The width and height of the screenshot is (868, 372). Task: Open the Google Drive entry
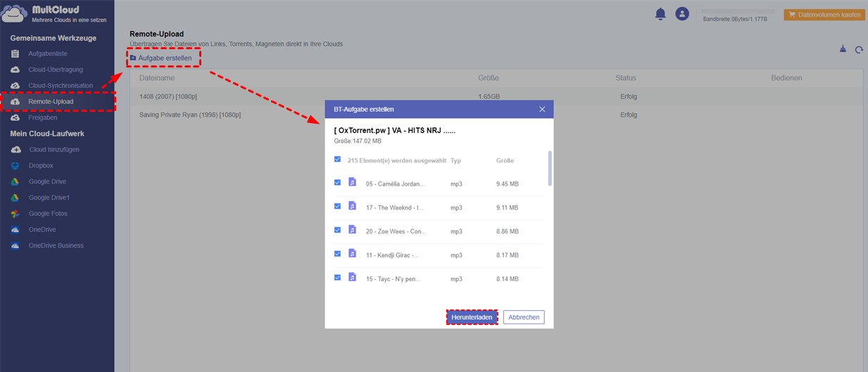point(47,181)
